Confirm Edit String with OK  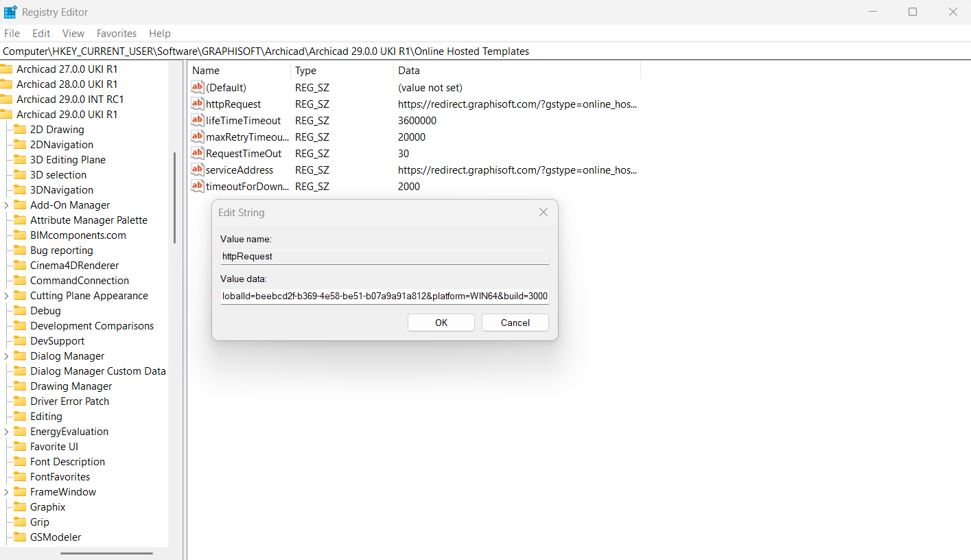click(441, 323)
